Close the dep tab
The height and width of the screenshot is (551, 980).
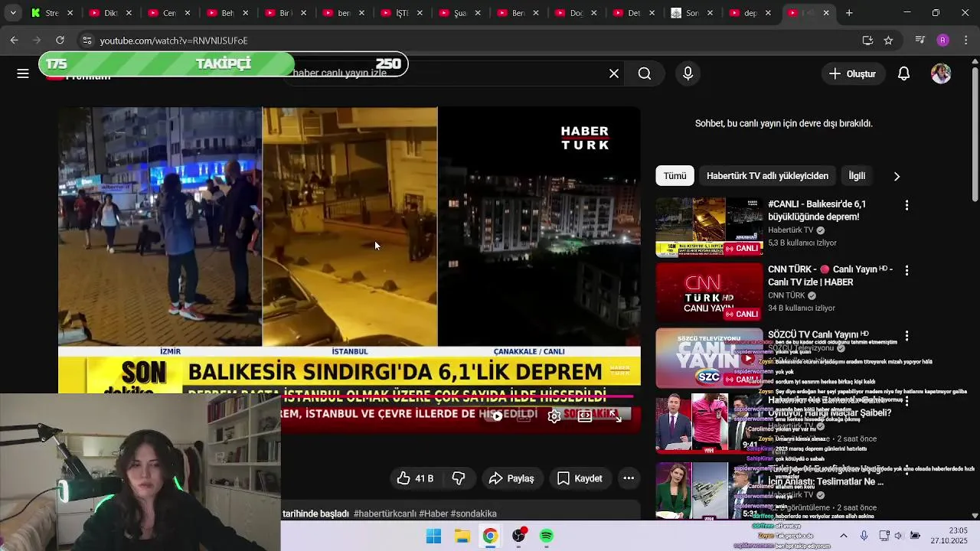(768, 13)
